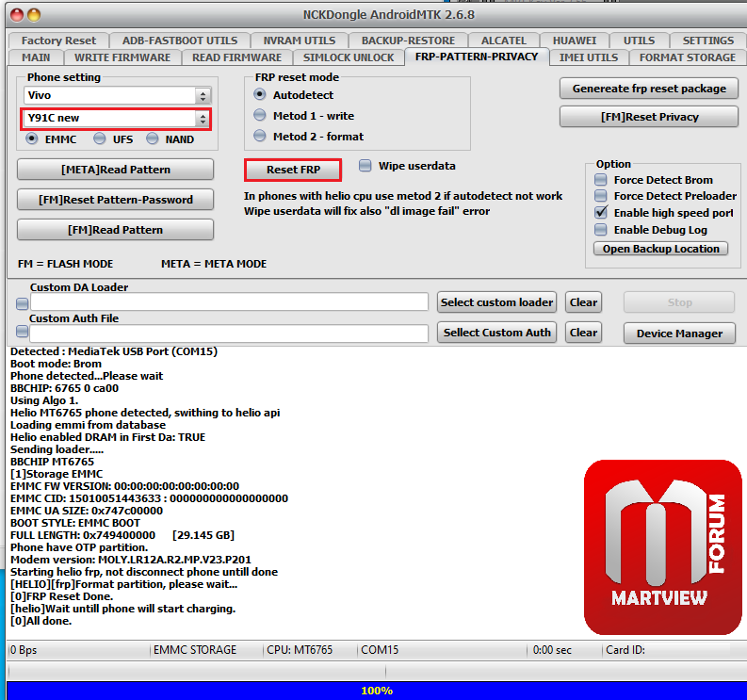Open the READ FIRMWARE tab

pos(236,57)
